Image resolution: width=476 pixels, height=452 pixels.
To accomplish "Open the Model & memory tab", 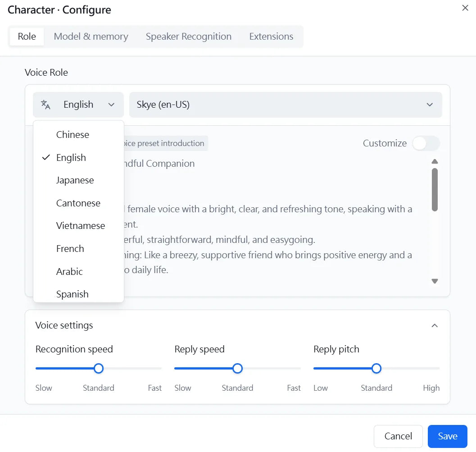I will 91,37.
